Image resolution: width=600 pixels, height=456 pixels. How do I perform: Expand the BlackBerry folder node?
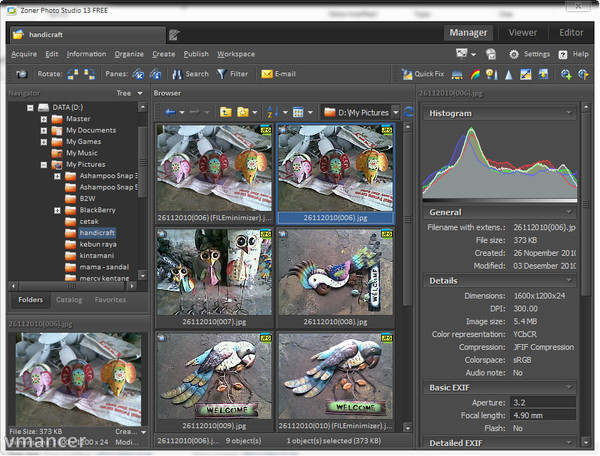[x=57, y=210]
